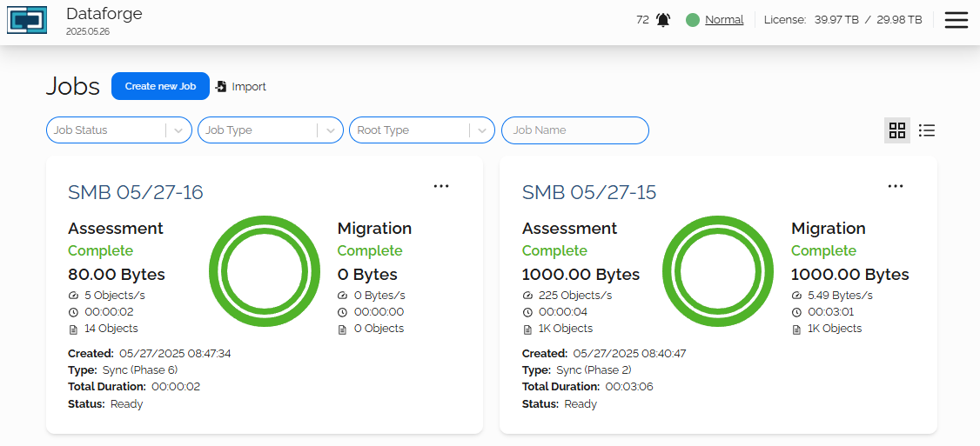Switch to grid card view

pyautogui.click(x=897, y=130)
